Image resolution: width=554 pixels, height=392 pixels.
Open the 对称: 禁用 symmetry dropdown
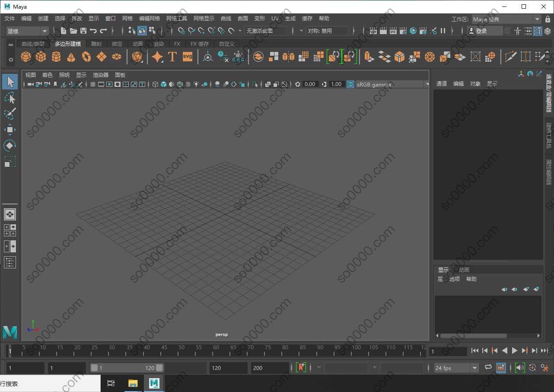click(327, 31)
